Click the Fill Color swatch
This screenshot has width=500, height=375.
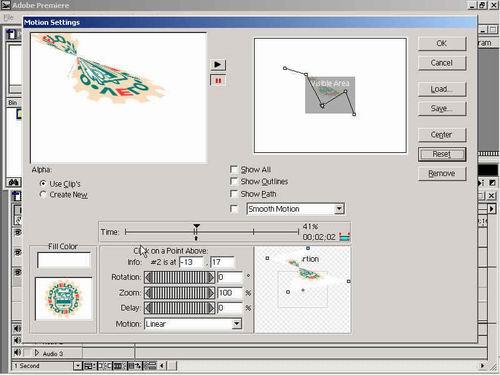coord(64,260)
